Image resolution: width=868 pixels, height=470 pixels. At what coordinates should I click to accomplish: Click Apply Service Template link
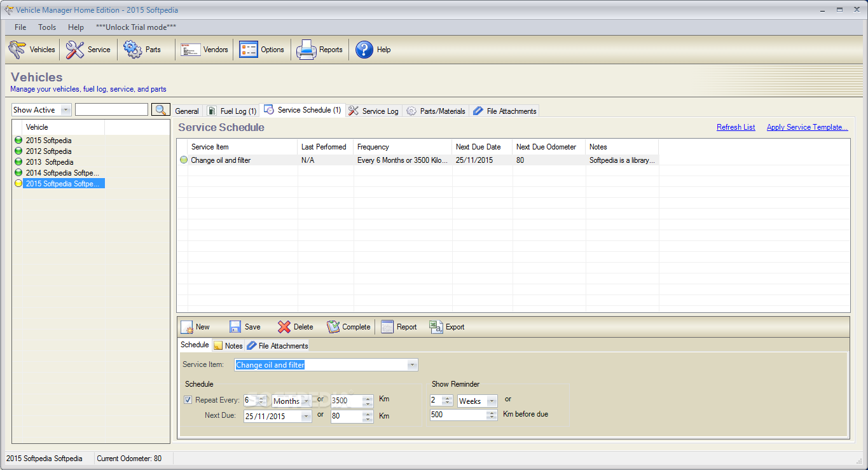point(807,127)
